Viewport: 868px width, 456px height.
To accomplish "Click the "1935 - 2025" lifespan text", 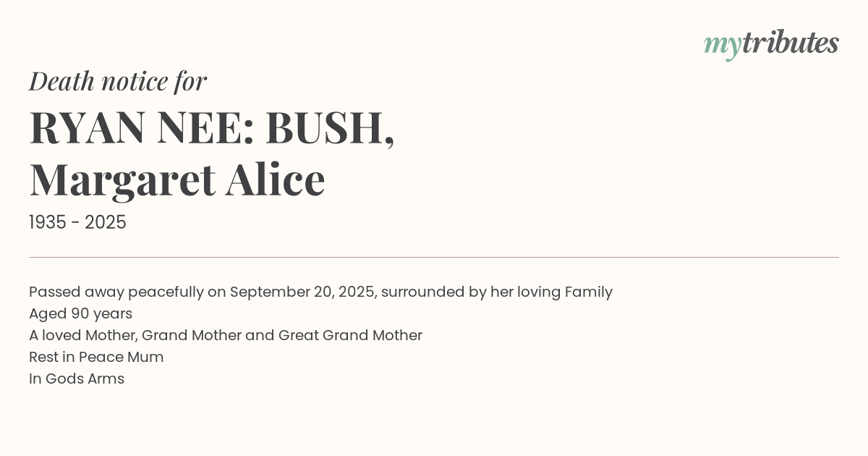I will click(77, 223).
